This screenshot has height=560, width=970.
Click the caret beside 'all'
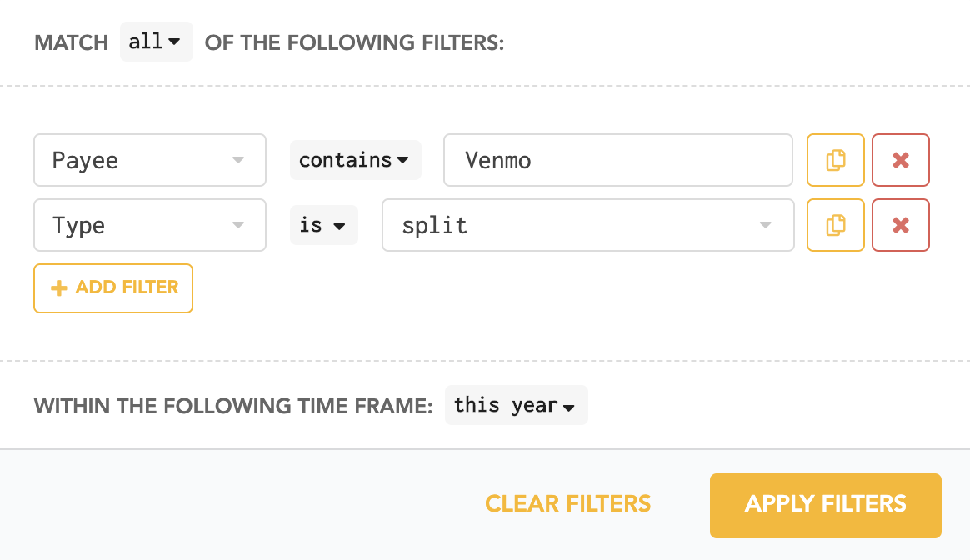tap(174, 42)
